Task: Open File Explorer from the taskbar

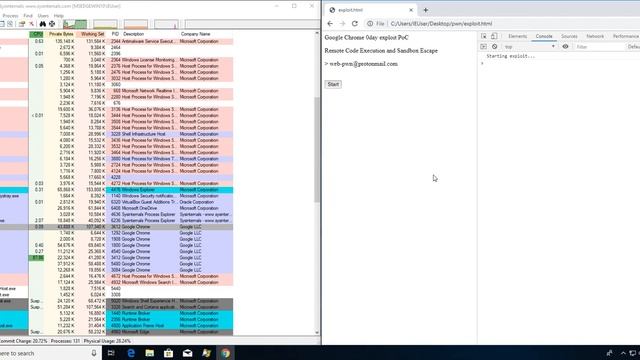Action: [149, 353]
